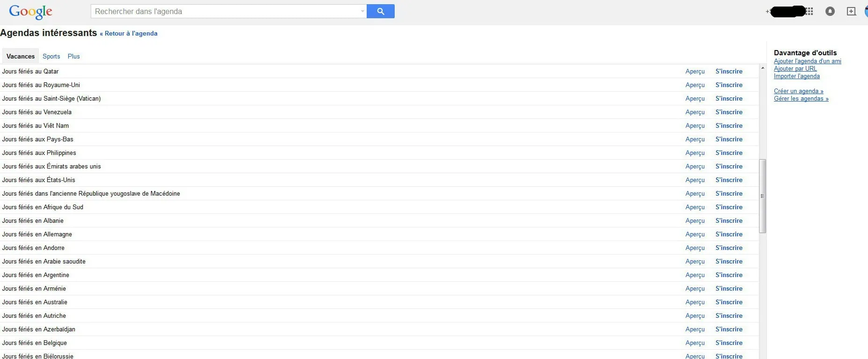Click Ajouter par URL link
868x359 pixels.
pos(795,68)
